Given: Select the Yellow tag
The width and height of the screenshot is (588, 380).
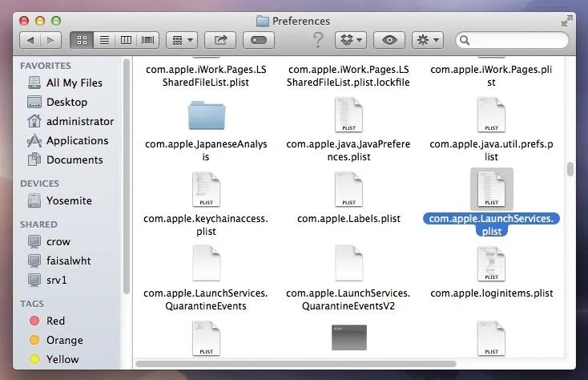Looking at the screenshot, I should [54, 359].
